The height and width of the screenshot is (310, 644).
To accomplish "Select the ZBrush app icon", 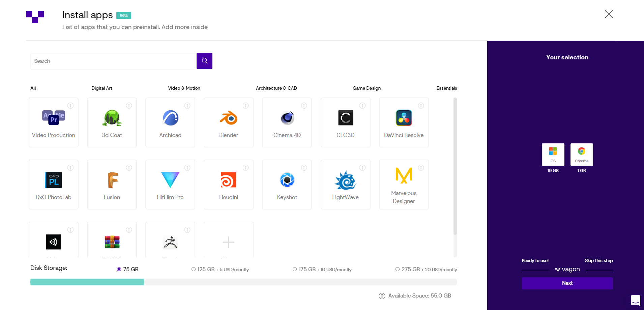I will pos(170,242).
